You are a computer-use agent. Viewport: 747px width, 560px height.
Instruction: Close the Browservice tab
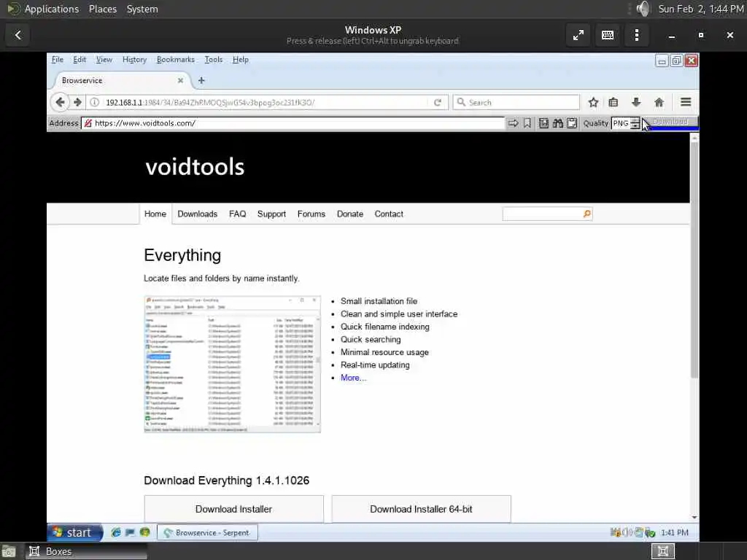pyautogui.click(x=181, y=80)
